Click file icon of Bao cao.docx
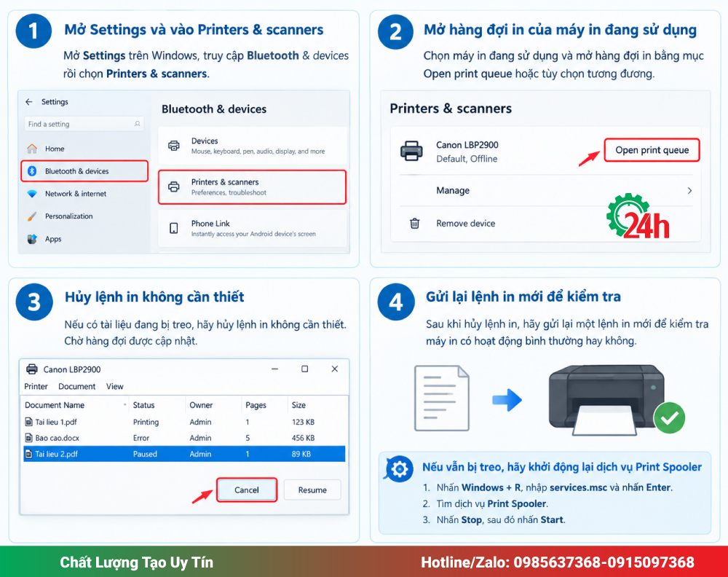 click(29, 438)
